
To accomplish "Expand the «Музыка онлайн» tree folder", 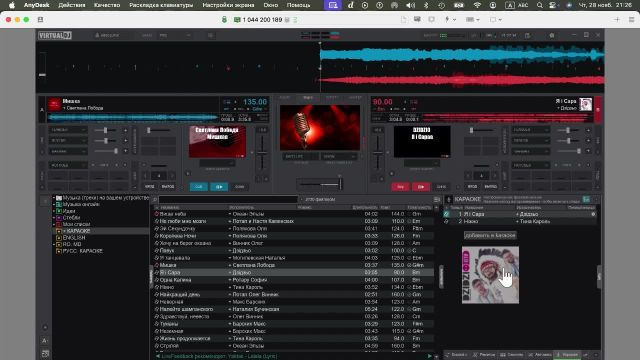I will [53, 204].
